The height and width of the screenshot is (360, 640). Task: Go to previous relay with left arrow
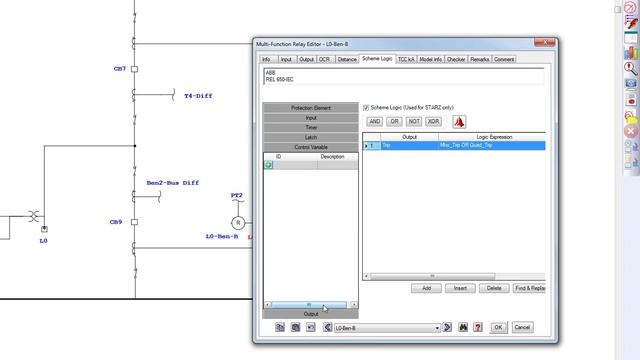click(327, 327)
